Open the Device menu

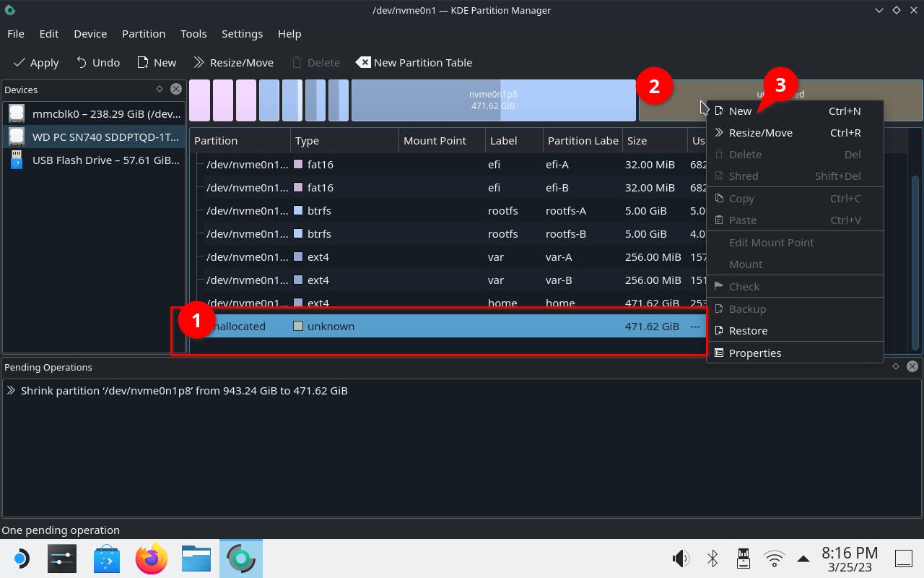point(90,34)
